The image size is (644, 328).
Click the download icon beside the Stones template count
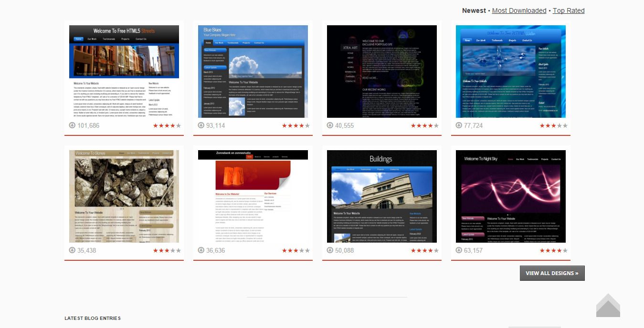[72, 250]
